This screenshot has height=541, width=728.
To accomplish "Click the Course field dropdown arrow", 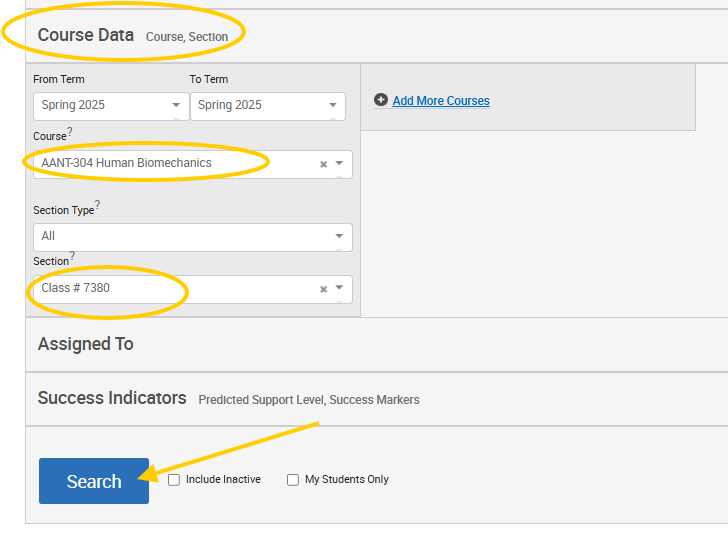I will pyautogui.click(x=339, y=164).
